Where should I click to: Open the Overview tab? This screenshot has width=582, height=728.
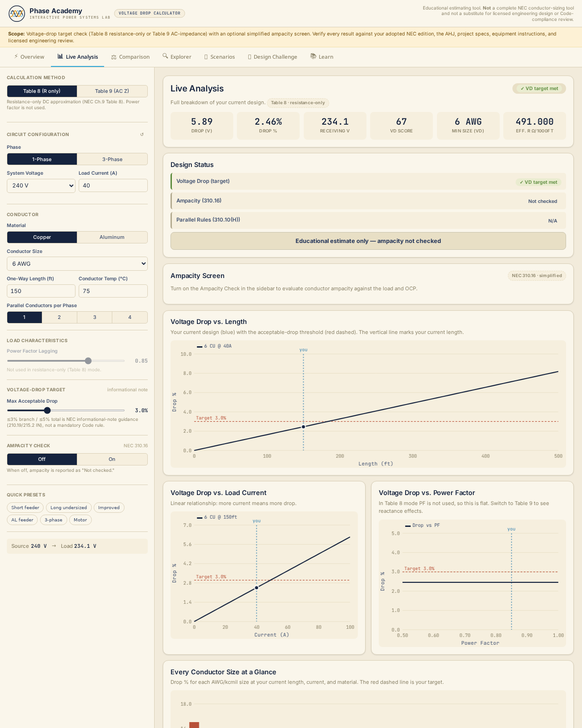(29, 57)
